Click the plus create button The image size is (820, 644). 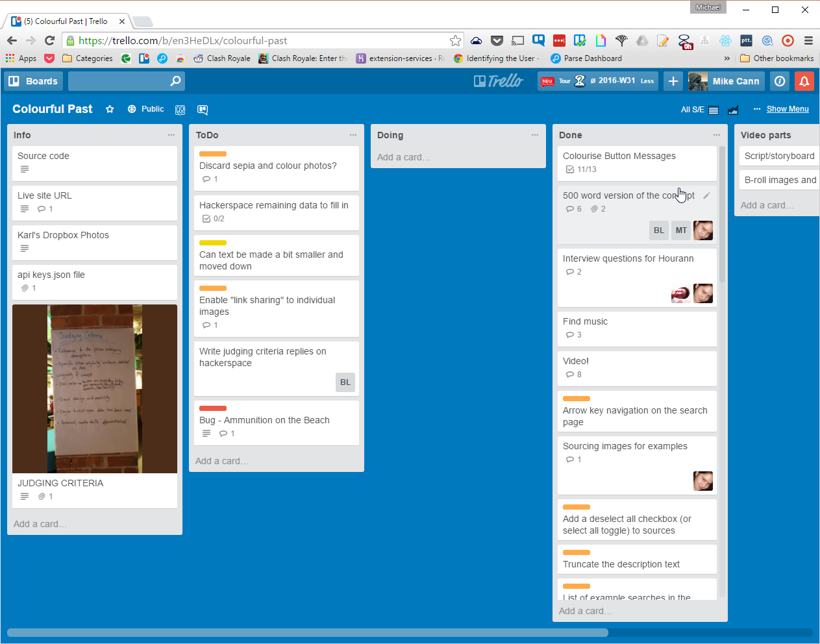[673, 81]
